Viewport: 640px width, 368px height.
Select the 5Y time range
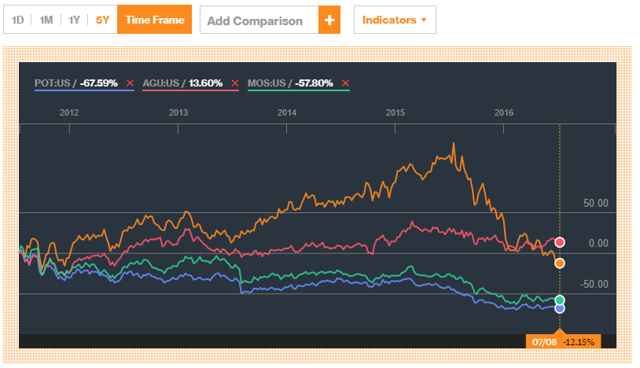[x=102, y=20]
